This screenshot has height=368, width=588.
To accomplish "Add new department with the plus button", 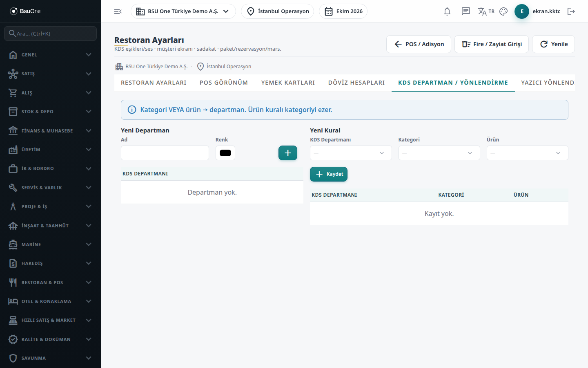I will pos(288,153).
